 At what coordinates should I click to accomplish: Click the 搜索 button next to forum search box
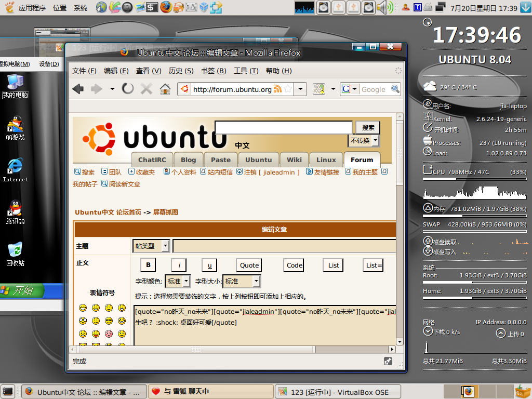point(368,128)
